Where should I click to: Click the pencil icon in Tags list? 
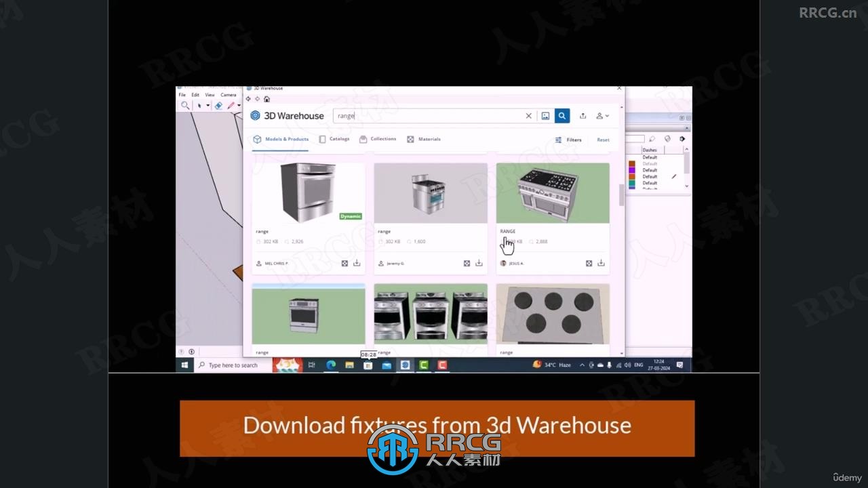(674, 176)
